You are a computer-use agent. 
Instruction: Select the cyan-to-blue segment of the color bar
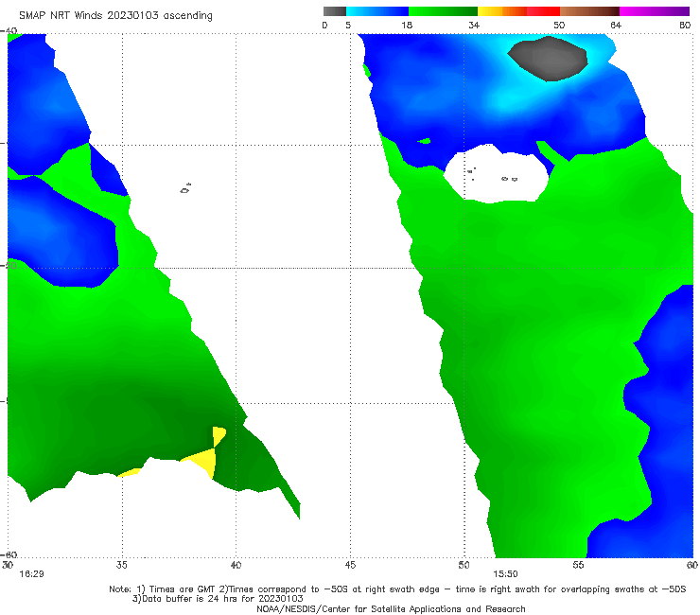(377, 11)
